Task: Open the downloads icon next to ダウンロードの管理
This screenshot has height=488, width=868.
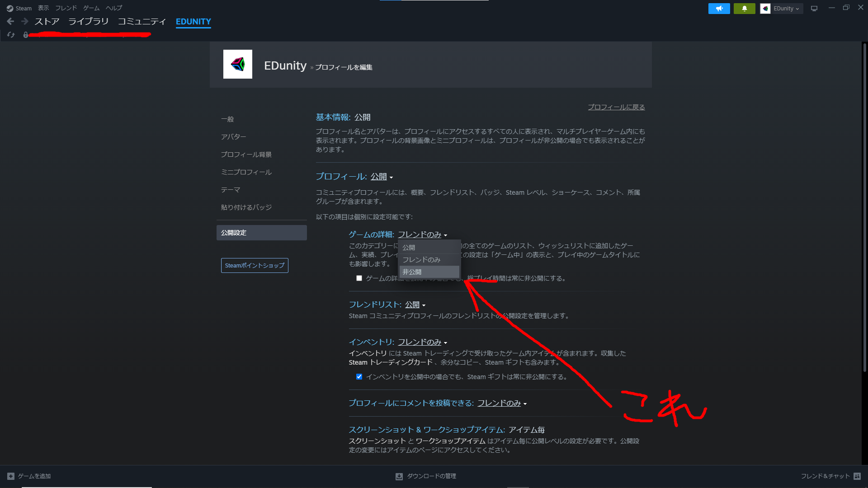Action: click(399, 476)
